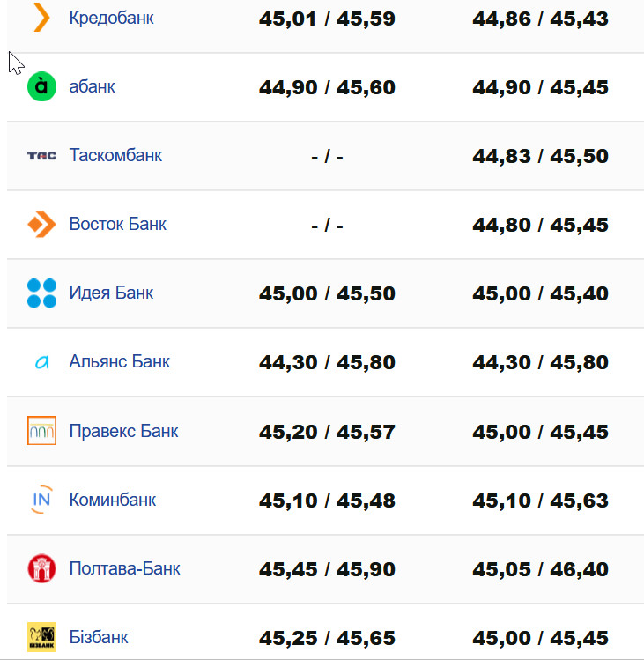Click the Коминбанк IN logo

[41, 500]
